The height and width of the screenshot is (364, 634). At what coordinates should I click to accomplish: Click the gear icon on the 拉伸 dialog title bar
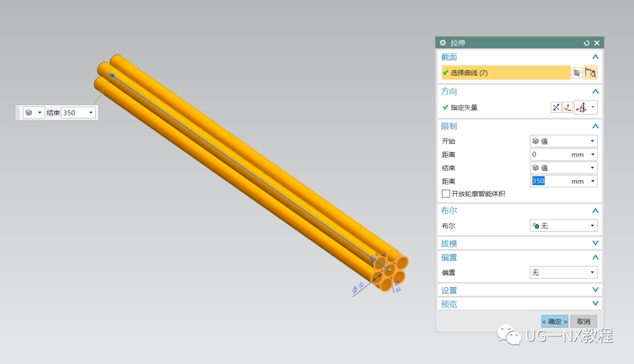[x=442, y=42]
